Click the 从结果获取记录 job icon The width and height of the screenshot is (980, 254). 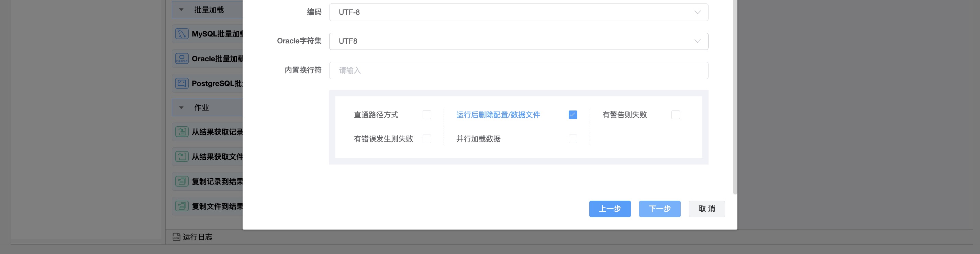181,132
